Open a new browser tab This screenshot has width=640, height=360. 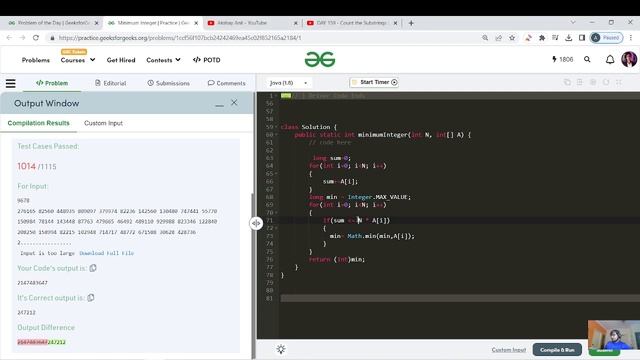pyautogui.click(x=411, y=23)
